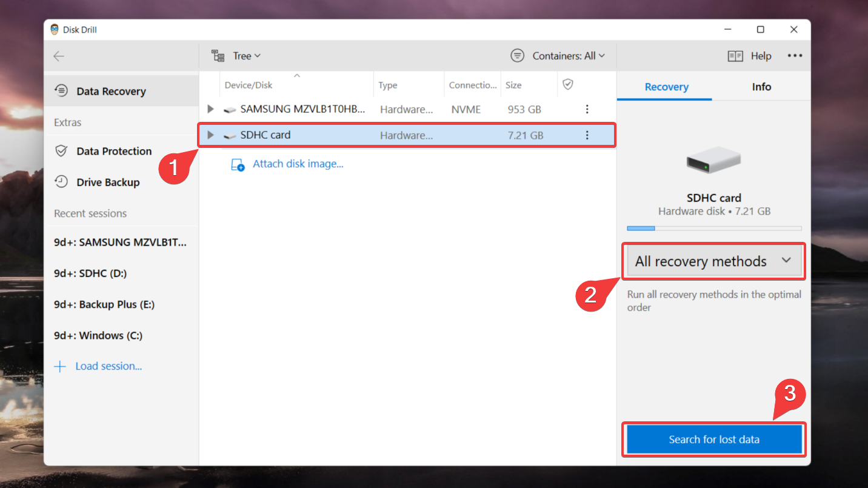Click the Attach disk image link
The width and height of the screenshot is (868, 488).
pyautogui.click(x=298, y=164)
